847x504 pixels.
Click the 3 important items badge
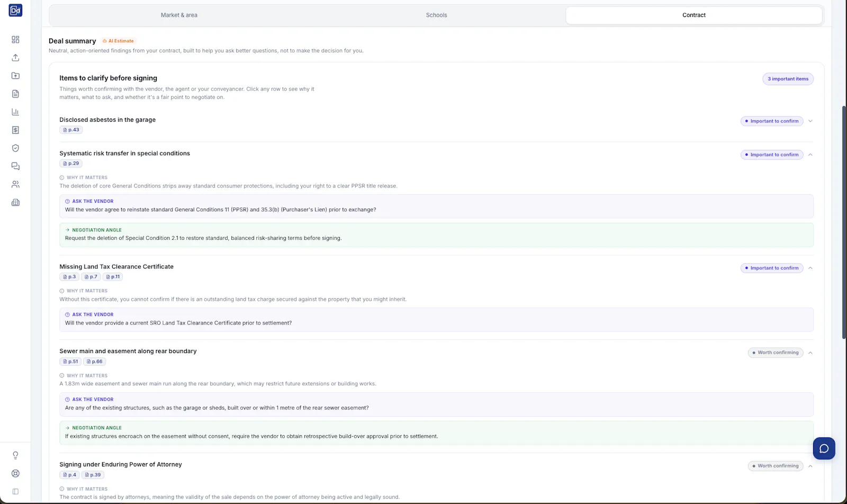click(x=788, y=79)
